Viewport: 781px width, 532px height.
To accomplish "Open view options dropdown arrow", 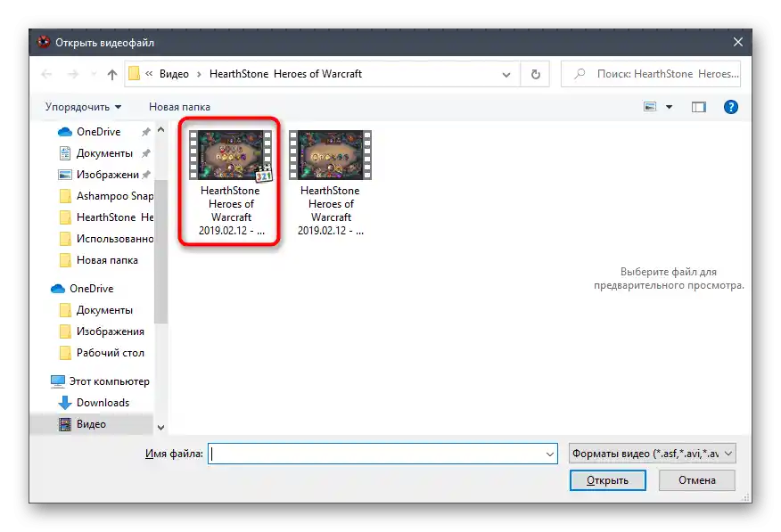I will point(669,107).
